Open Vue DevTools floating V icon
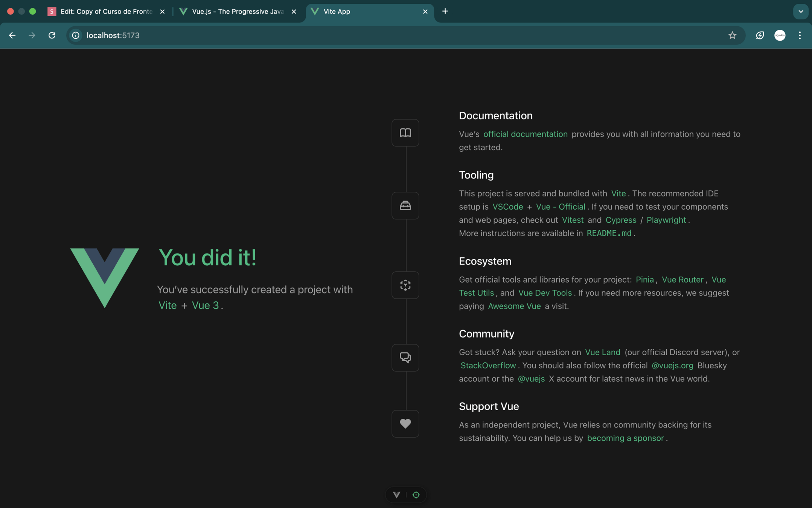This screenshot has width=812, height=508. pyautogui.click(x=396, y=494)
